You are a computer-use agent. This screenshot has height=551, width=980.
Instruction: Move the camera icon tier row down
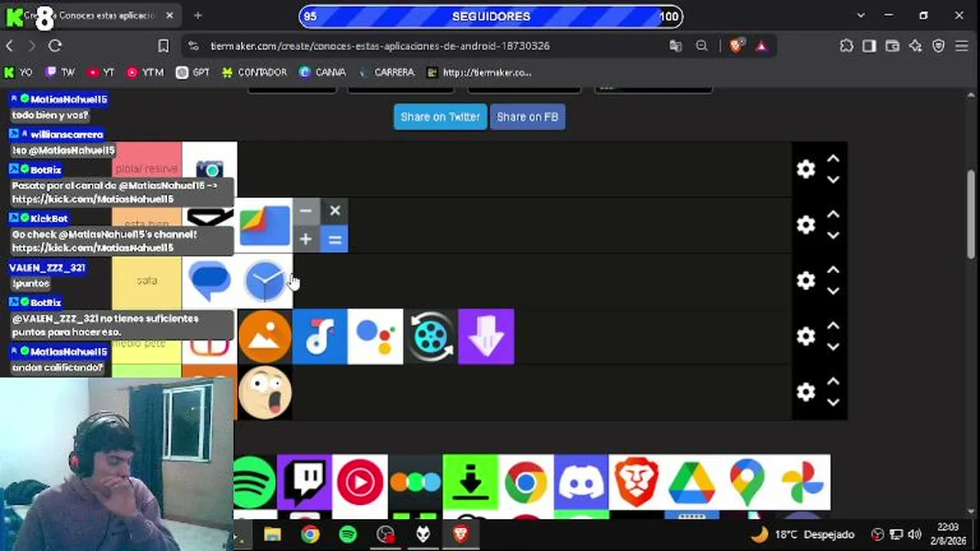pos(833,180)
